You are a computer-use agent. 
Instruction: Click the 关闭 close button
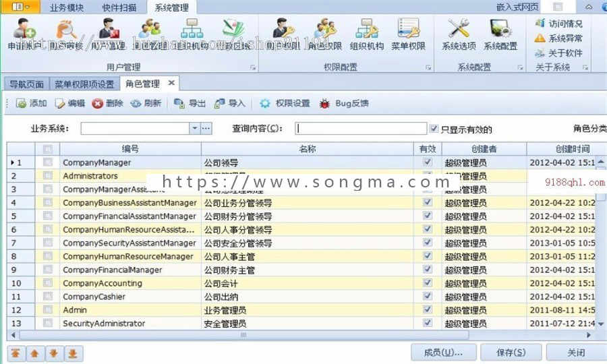coord(577,353)
